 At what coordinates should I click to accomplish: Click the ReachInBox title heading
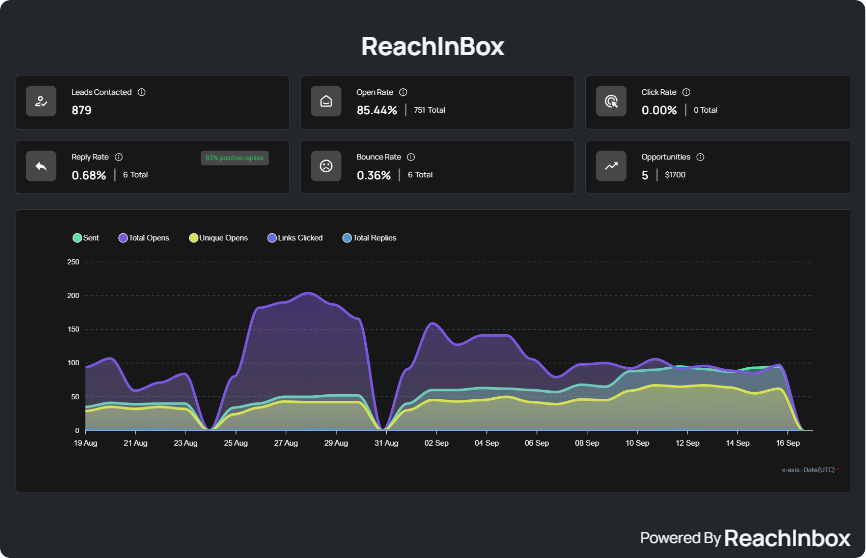432,46
